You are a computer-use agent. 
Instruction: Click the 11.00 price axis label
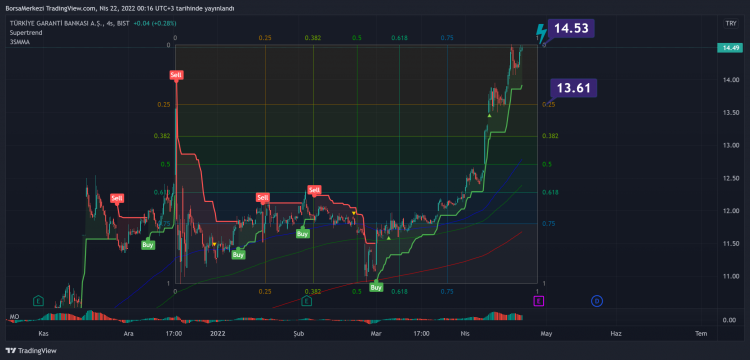point(730,276)
